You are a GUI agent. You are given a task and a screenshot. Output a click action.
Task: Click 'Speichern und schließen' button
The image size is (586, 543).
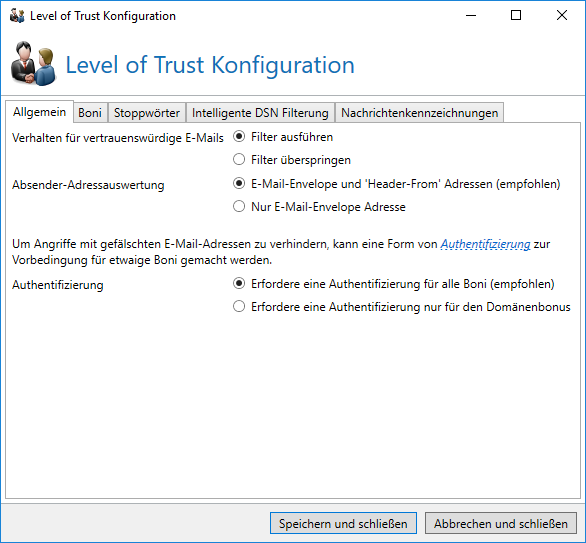(x=343, y=523)
